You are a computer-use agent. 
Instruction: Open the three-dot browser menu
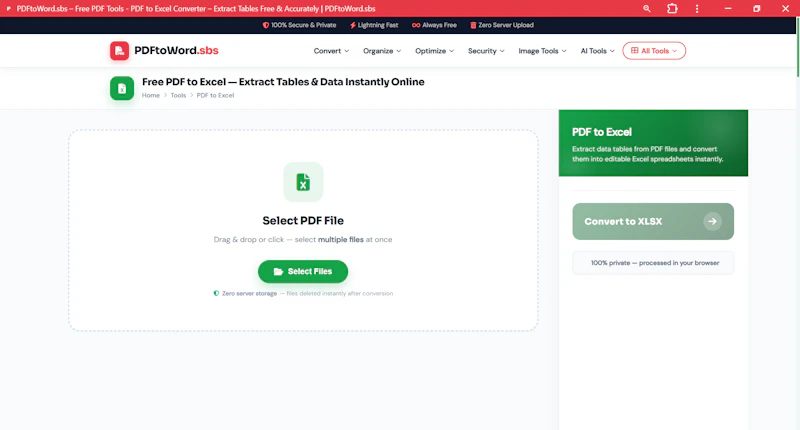point(697,9)
